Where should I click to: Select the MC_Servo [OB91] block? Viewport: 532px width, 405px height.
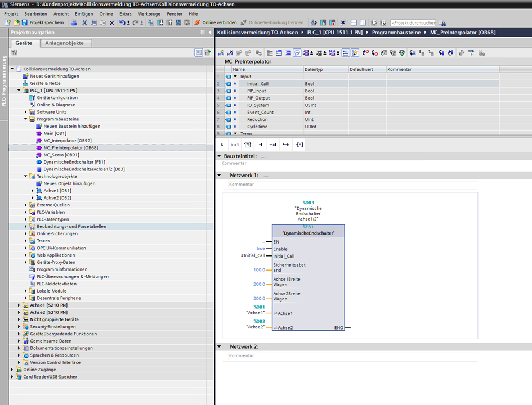[61, 155]
